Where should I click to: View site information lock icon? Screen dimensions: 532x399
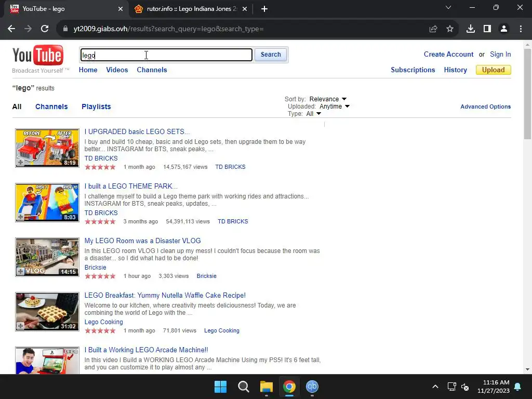point(65,29)
